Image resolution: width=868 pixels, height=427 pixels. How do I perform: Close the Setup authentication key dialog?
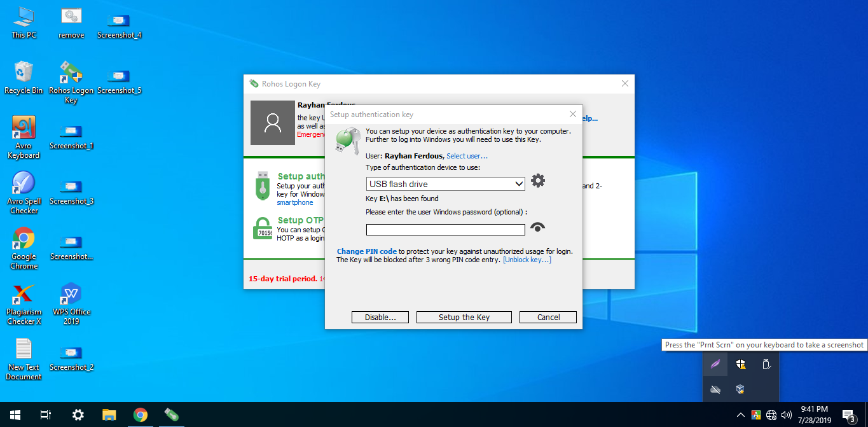point(573,114)
